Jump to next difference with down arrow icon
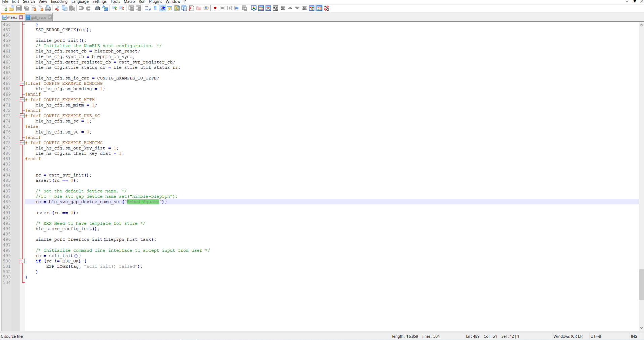644x340 pixels. pyautogui.click(x=297, y=8)
